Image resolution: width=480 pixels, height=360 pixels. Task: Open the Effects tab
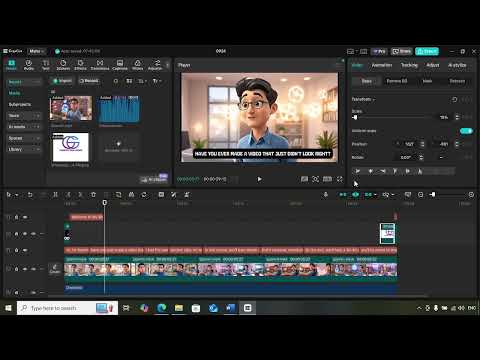[80, 65]
